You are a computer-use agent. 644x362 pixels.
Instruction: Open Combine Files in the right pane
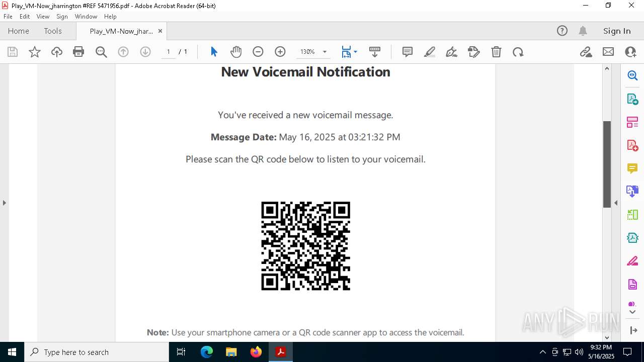coord(632,192)
